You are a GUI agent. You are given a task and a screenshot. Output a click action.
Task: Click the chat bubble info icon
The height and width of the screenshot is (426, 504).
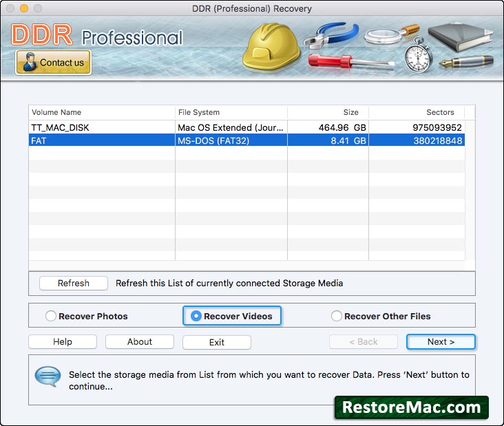[x=48, y=376]
